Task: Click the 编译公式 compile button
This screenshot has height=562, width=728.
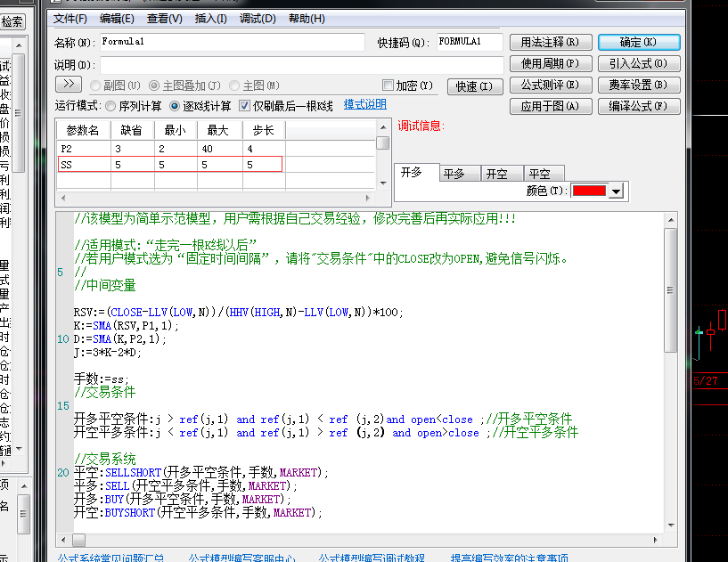Action: tap(639, 106)
